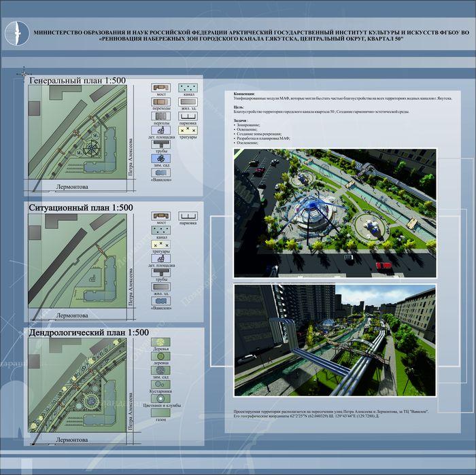Select the трубы icon in Ситуационный план legend

pyautogui.click(x=160, y=272)
